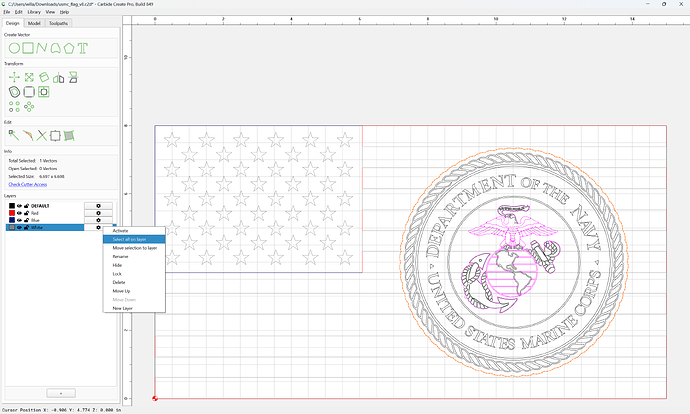Choose Rename in the layer context menu
This screenshot has height=414, width=690.
point(134,256)
